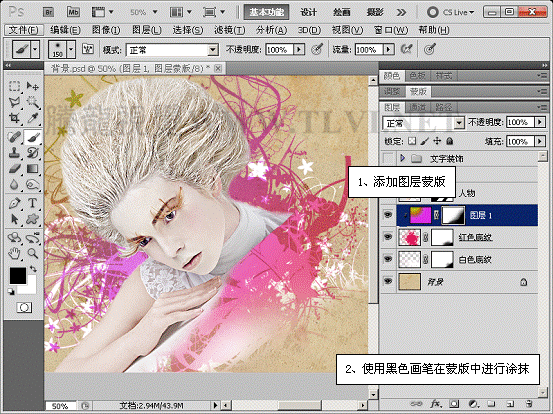Select the Brush tool in the toolbox
Viewport: 553px width, 414px height.
click(32, 137)
